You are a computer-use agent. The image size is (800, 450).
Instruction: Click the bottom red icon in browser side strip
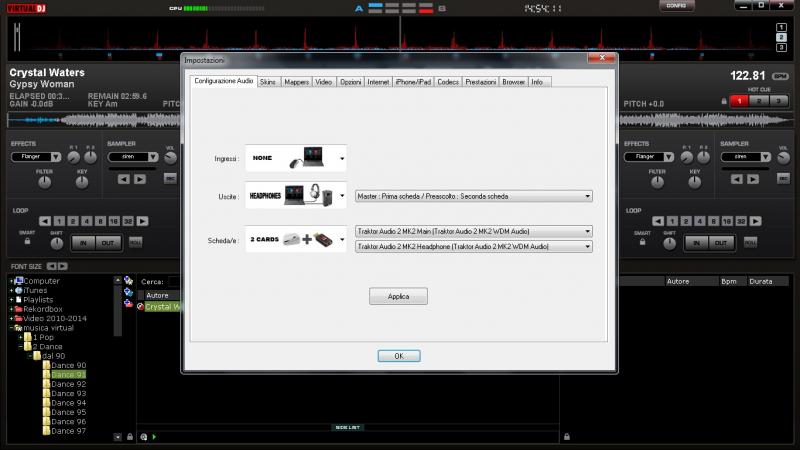point(129,304)
